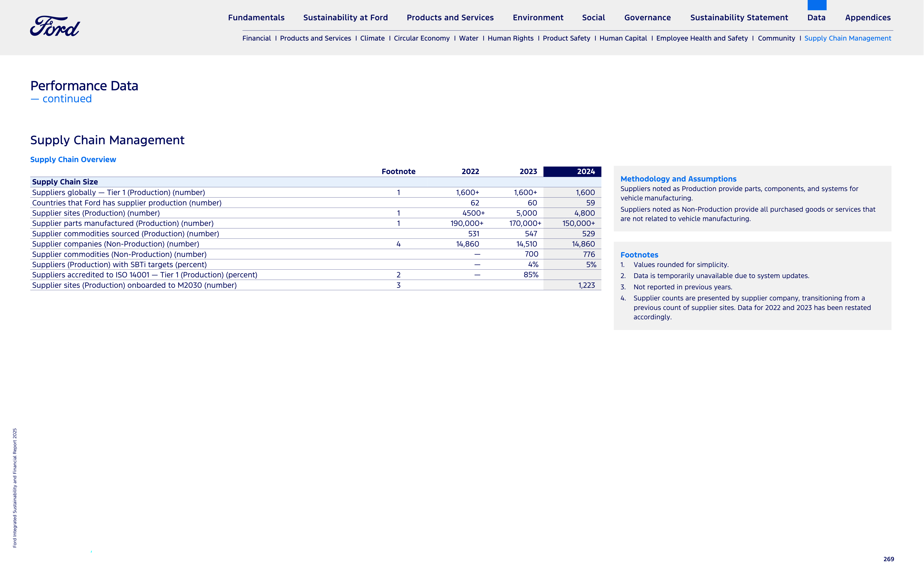Navigate to Governance

coord(648,18)
